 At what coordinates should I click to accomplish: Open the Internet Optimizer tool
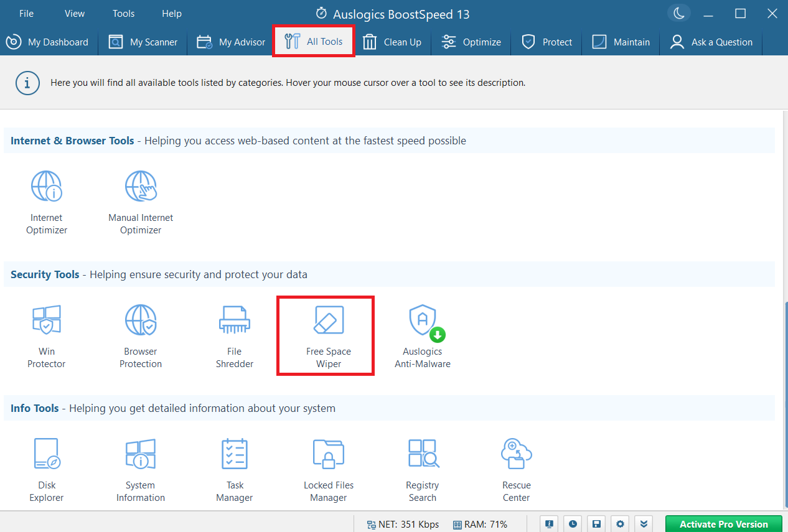[x=47, y=202]
